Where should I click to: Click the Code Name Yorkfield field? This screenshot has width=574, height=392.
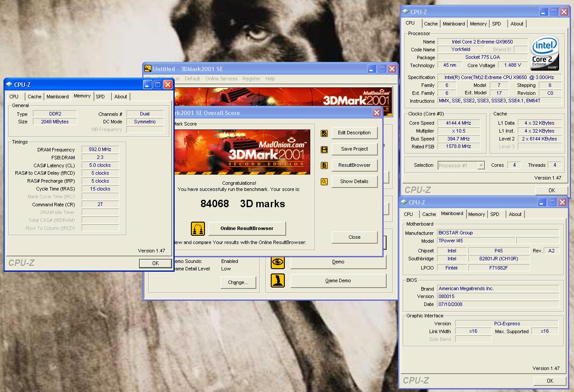pyautogui.click(x=461, y=50)
